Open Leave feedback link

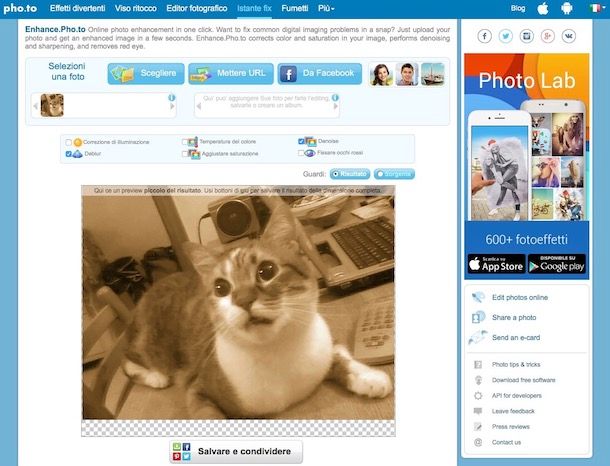coord(513,411)
